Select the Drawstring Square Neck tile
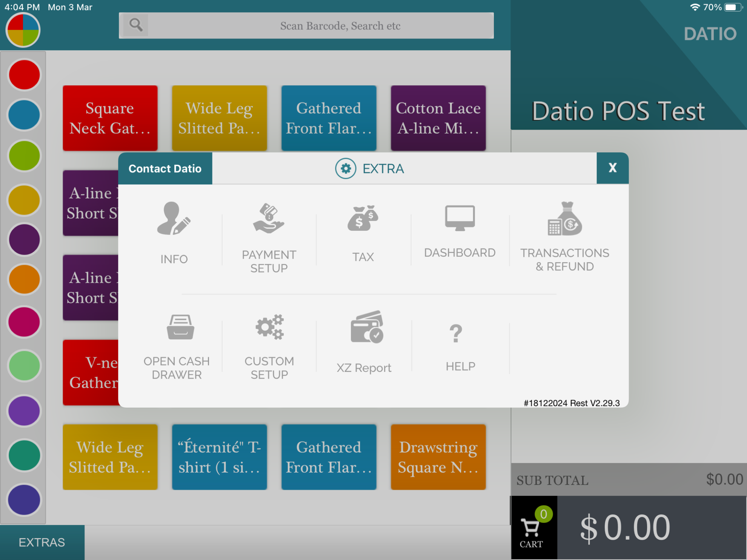747x560 pixels. 438,457
